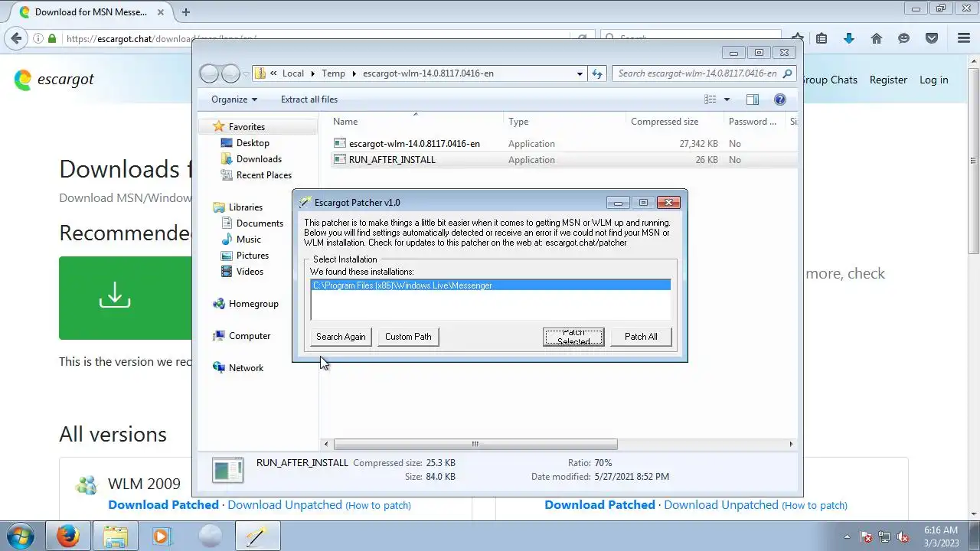980x551 pixels.
Task: Open the Firefox hamburger menu
Action: coord(964,38)
